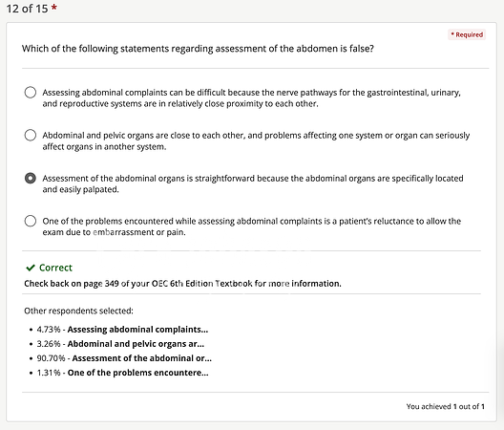The width and height of the screenshot is (504, 430).
Task: Click the question text about abdomen assessment
Action: click(x=198, y=49)
